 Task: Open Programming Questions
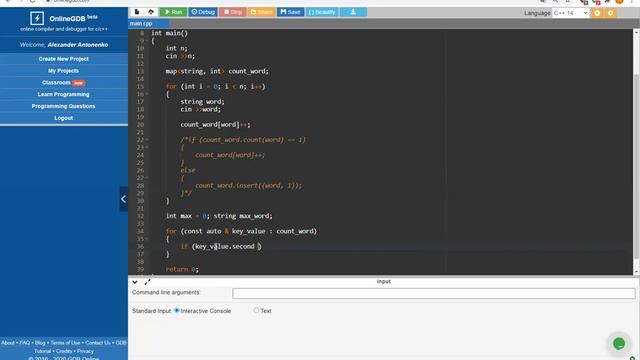coord(64,106)
